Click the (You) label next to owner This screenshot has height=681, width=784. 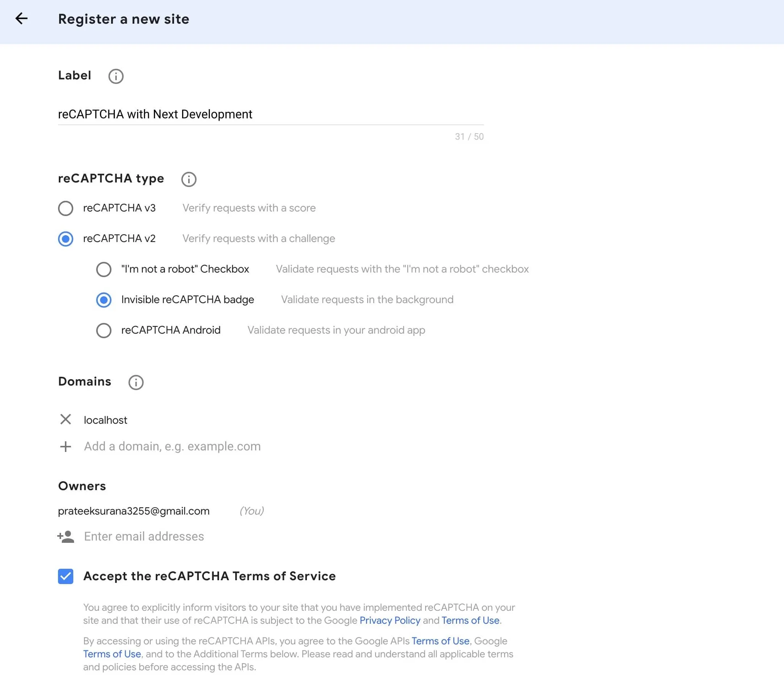(252, 511)
